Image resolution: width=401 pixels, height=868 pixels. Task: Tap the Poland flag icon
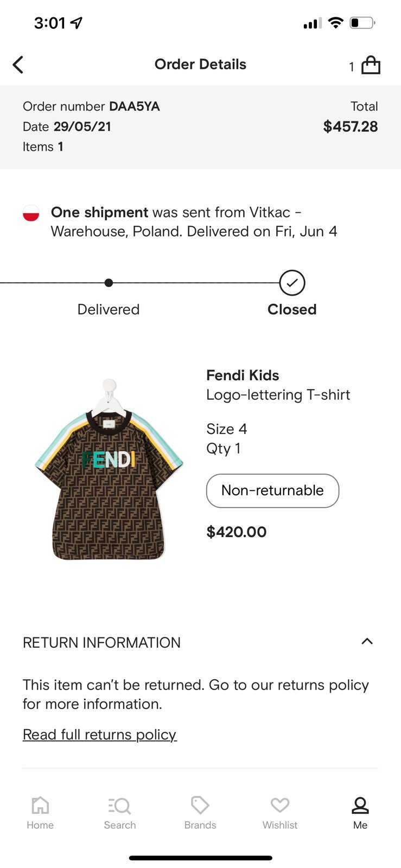tap(31, 213)
